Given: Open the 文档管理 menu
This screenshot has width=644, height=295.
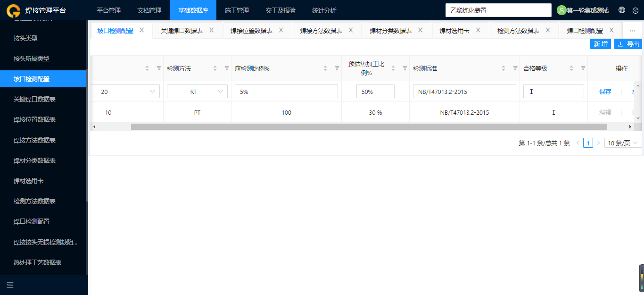Looking at the screenshot, I should pyautogui.click(x=149, y=10).
